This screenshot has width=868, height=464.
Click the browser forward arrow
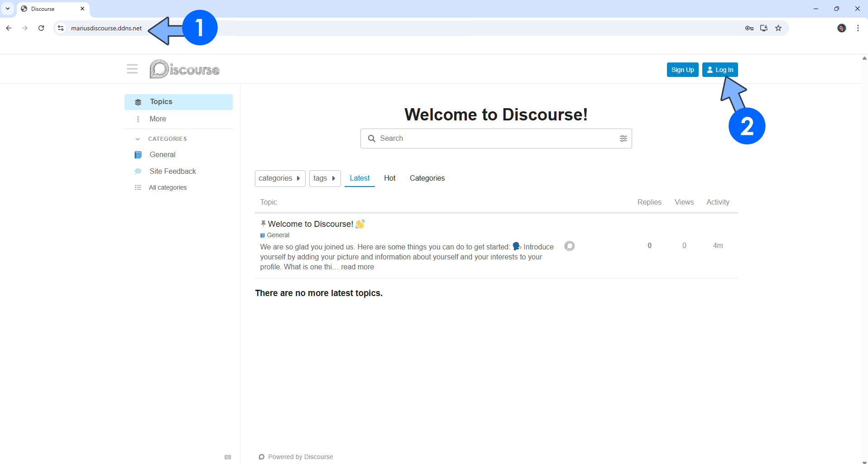pyautogui.click(x=25, y=28)
